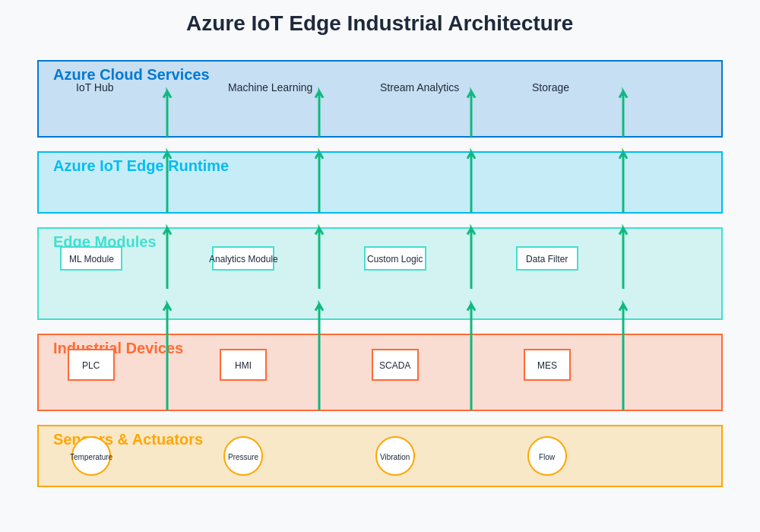The height and width of the screenshot is (532, 760).
Task: Select the Data Filter module box
Action: coord(547,258)
